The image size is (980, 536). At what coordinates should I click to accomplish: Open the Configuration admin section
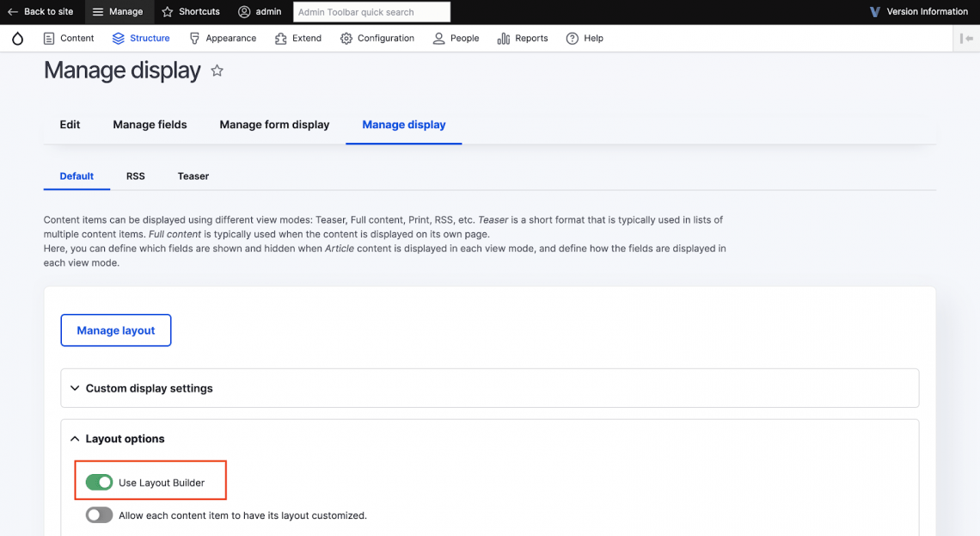[377, 39]
